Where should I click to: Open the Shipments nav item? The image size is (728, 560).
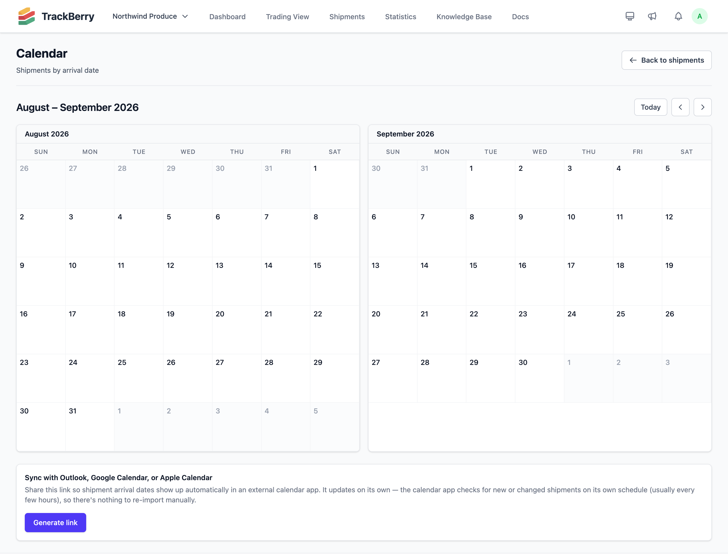tap(347, 16)
